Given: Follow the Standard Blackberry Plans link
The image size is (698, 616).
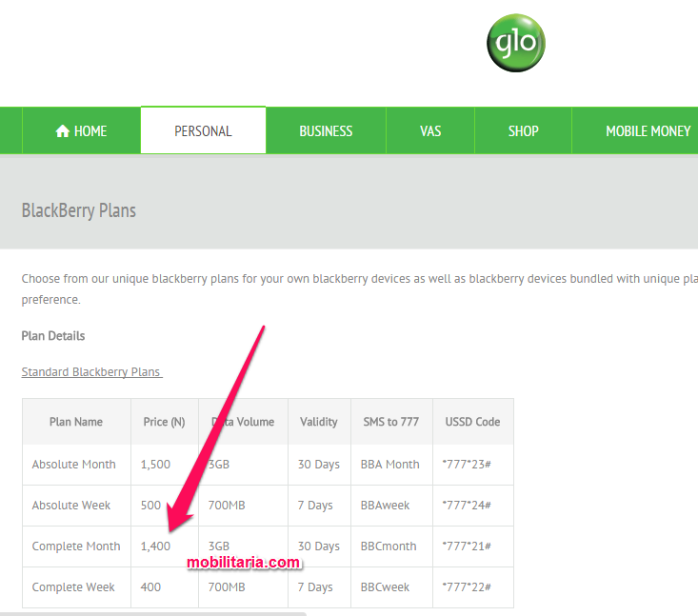Looking at the screenshot, I should tap(91, 371).
